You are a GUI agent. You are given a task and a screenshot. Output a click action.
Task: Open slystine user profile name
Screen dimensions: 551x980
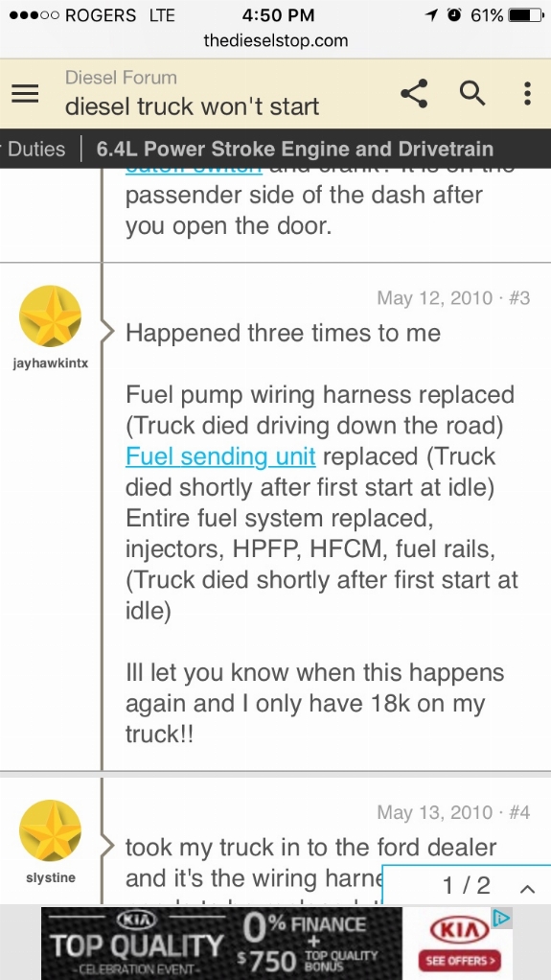coord(51,877)
